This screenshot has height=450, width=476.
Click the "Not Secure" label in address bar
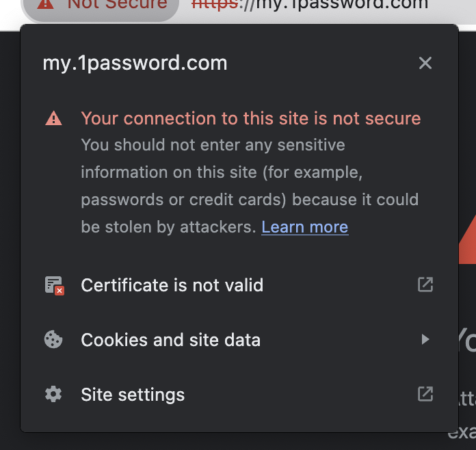(x=117, y=4)
